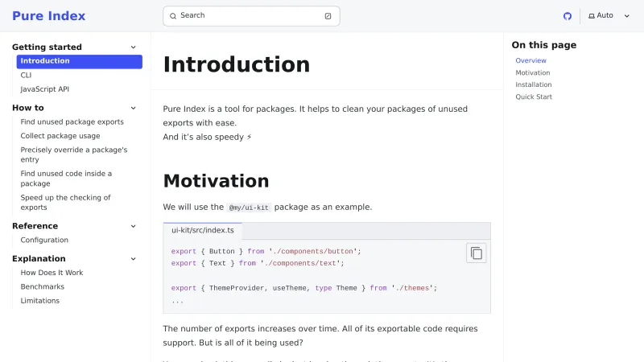
Task: Jump to Motivation in On this page
Action: (533, 73)
